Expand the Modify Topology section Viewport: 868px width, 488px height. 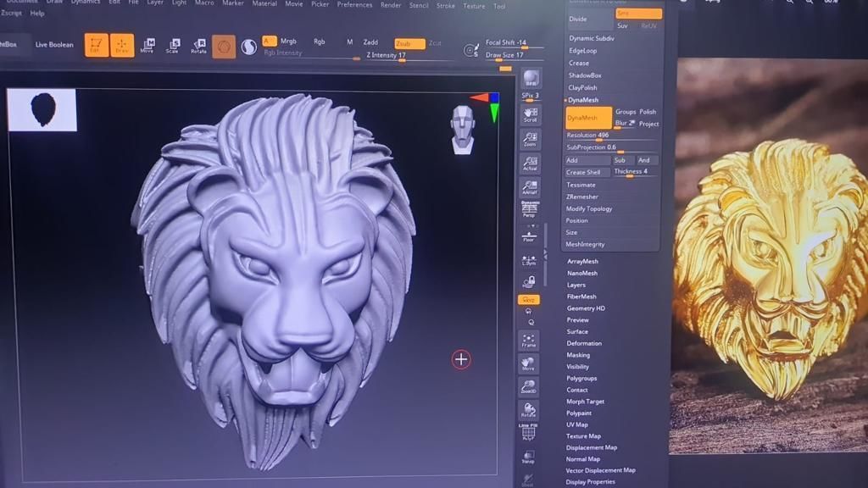tap(589, 209)
